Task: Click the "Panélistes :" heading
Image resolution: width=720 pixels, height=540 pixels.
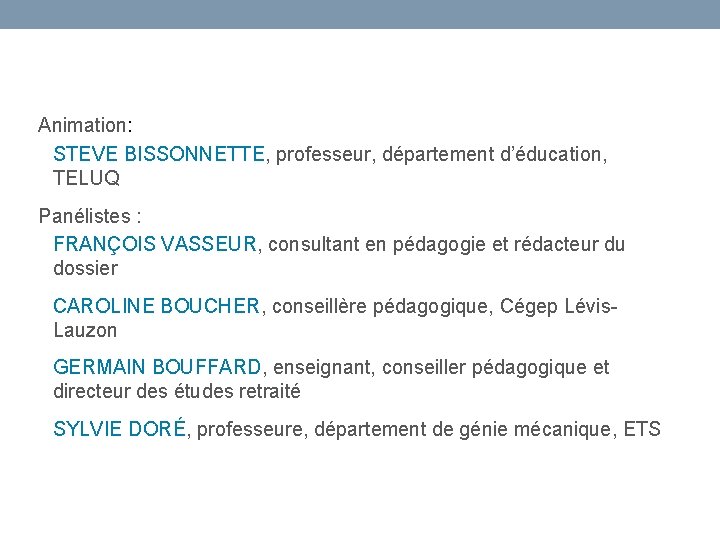Action: pyautogui.click(x=90, y=216)
